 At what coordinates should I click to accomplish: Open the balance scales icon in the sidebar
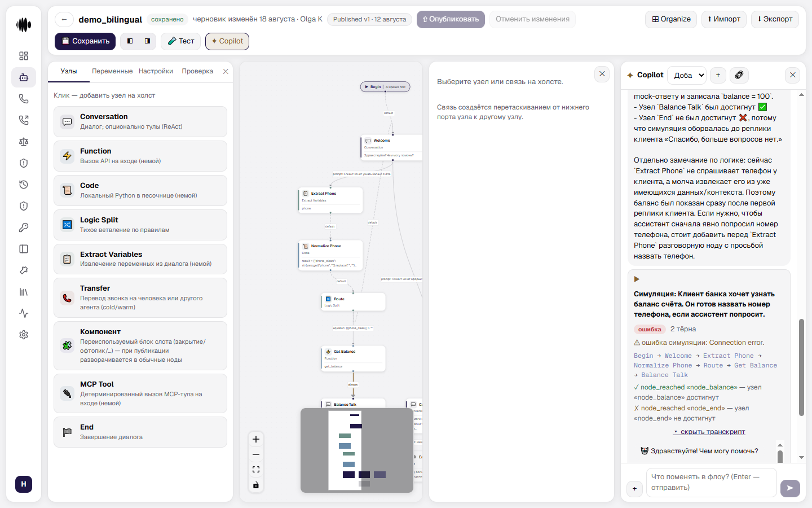(24, 142)
